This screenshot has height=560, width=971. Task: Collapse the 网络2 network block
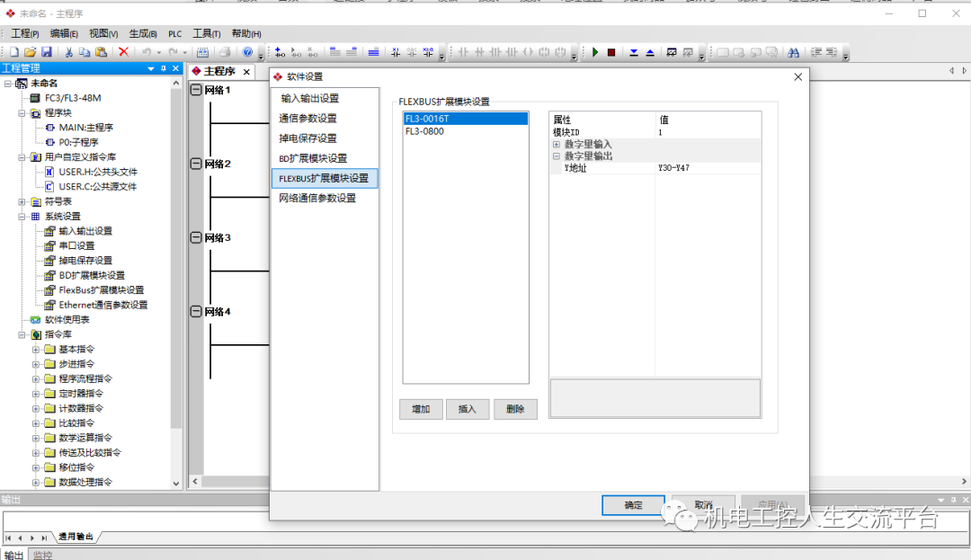tap(196, 164)
